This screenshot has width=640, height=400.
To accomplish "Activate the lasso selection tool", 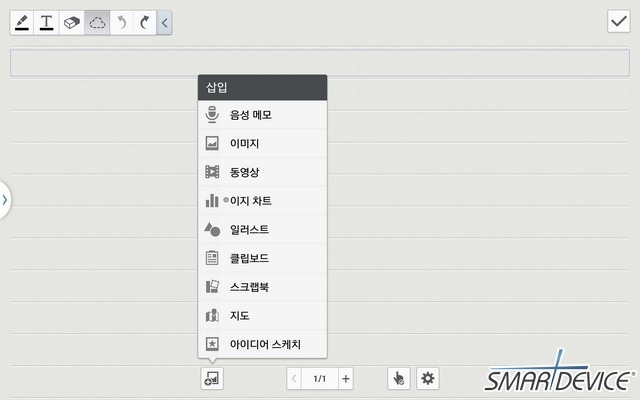I will pos(97,23).
